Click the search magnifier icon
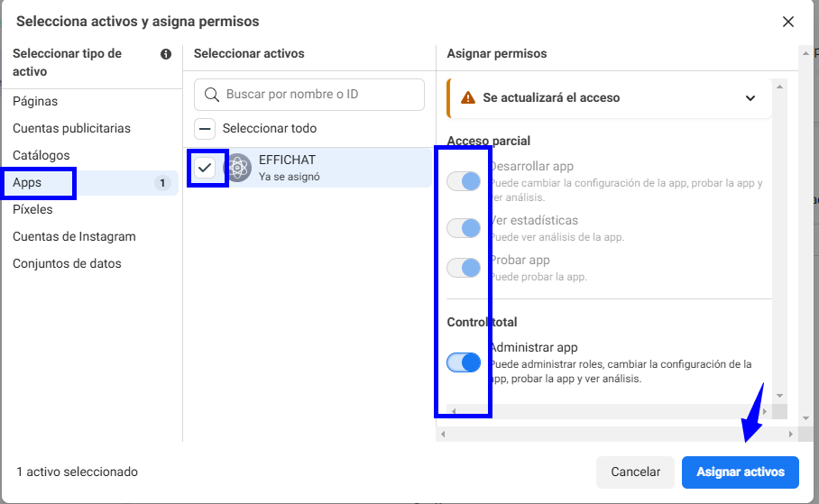The image size is (819, 504). pyautogui.click(x=212, y=94)
